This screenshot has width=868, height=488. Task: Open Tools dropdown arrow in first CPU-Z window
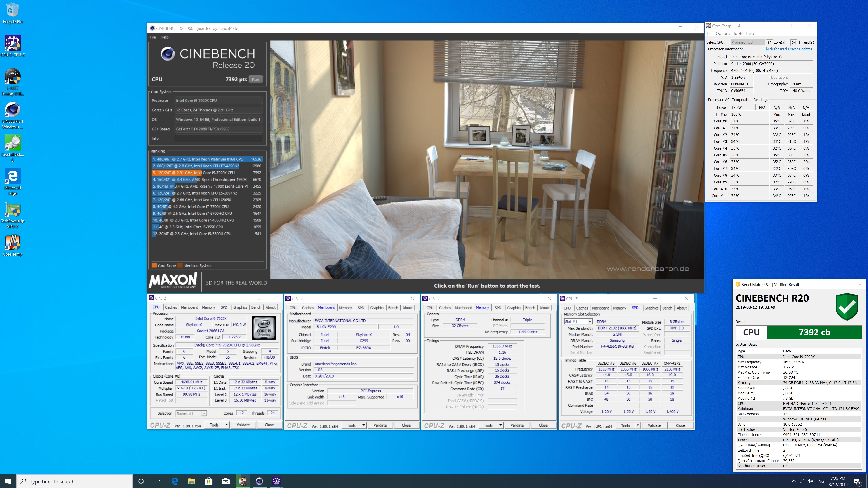[226, 425]
